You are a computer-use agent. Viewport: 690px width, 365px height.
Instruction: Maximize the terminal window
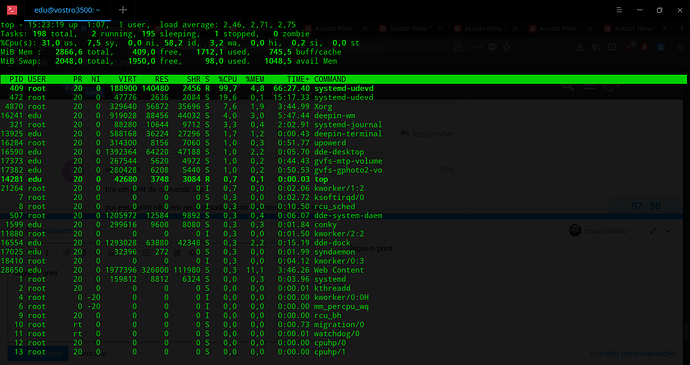coord(660,10)
